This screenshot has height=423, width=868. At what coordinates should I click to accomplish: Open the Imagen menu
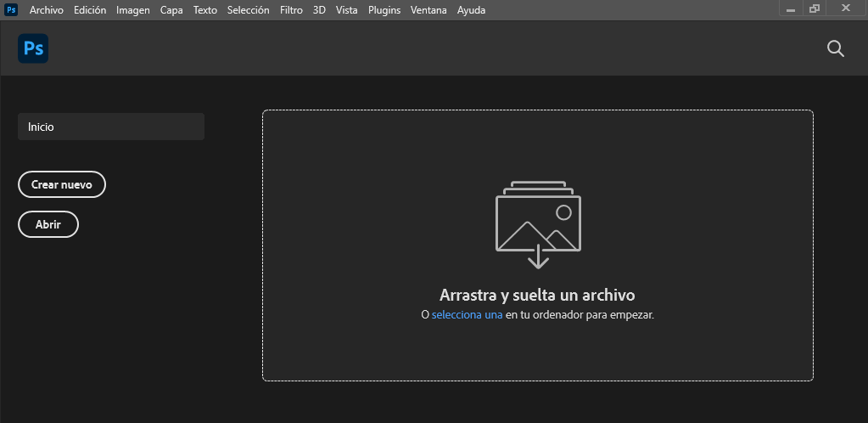133,10
